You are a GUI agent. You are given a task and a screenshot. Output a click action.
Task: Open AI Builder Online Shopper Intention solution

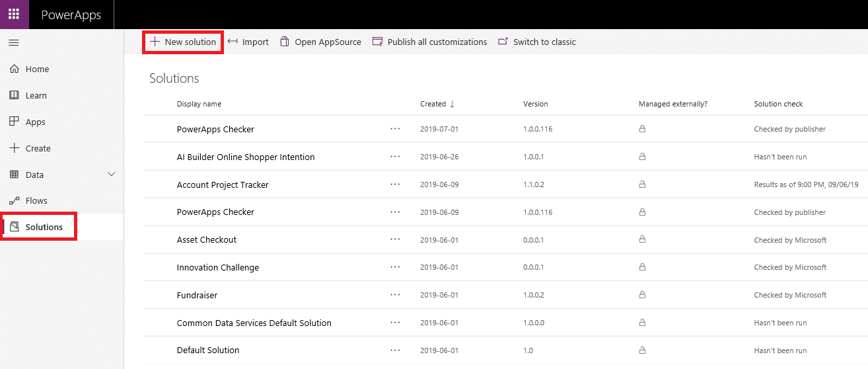coord(246,157)
